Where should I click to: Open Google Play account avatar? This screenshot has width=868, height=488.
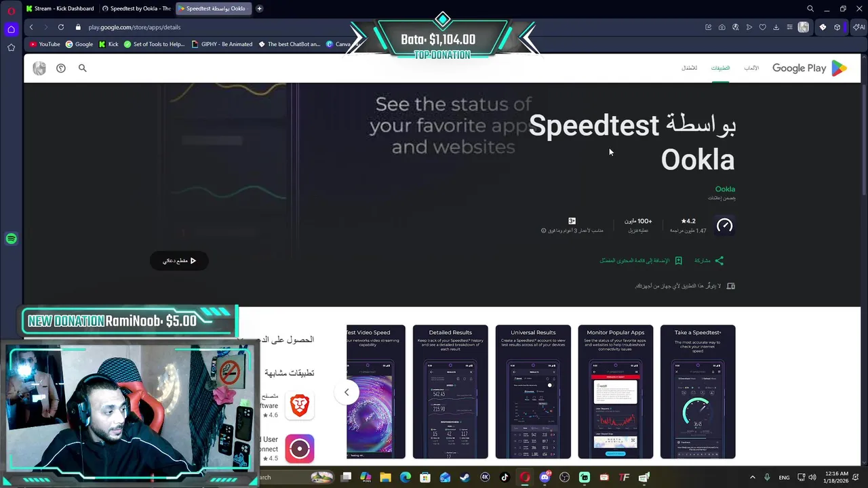coord(39,68)
